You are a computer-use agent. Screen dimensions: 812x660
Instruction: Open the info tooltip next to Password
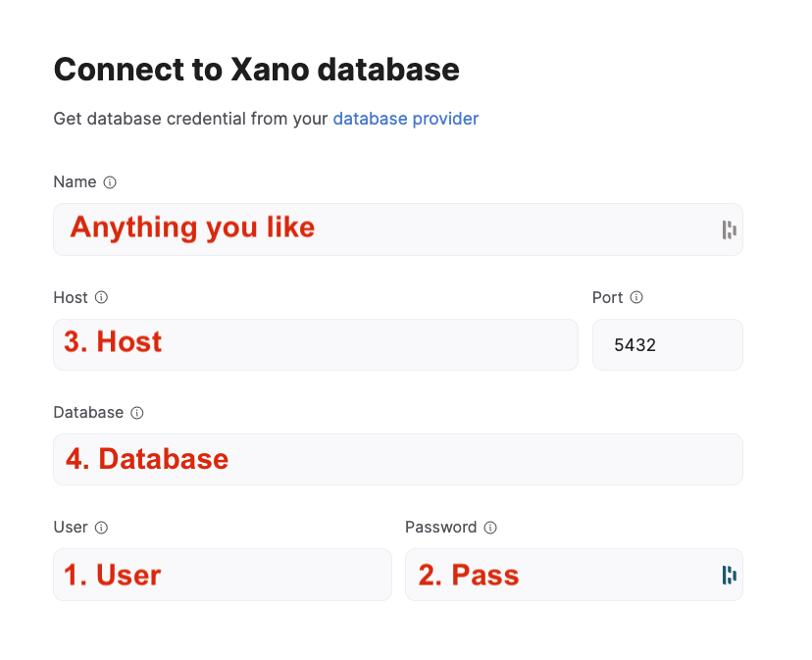click(490, 527)
